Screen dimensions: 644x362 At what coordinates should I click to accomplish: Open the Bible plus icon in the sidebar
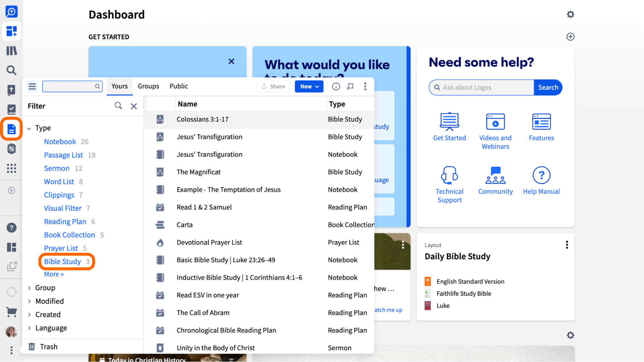12,90
